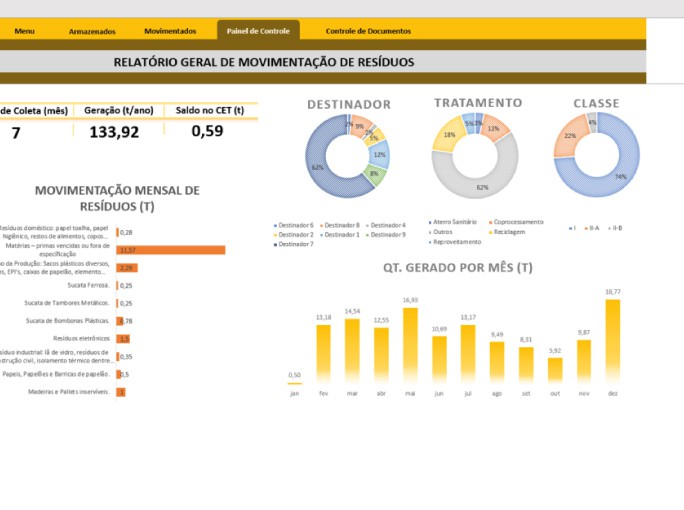Select the 62% gray slice in Tratamento chart
Image resolution: width=684 pixels, height=510 pixels.
(x=480, y=185)
